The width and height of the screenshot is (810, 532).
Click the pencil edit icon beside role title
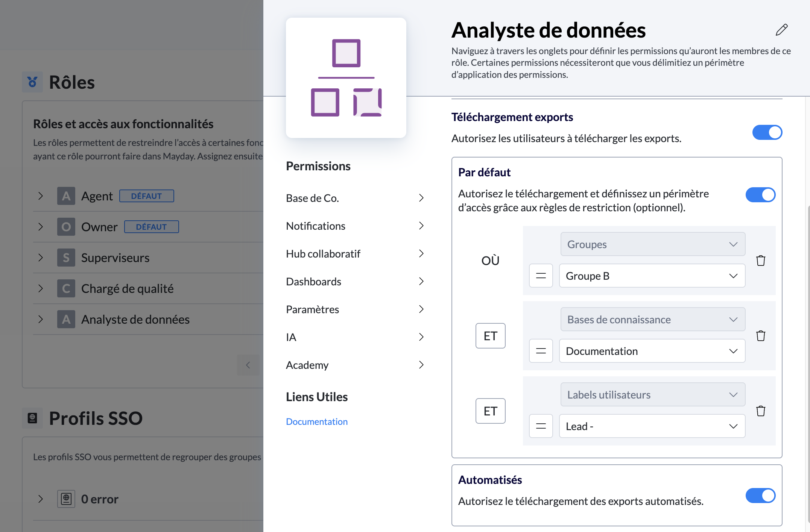point(781,30)
